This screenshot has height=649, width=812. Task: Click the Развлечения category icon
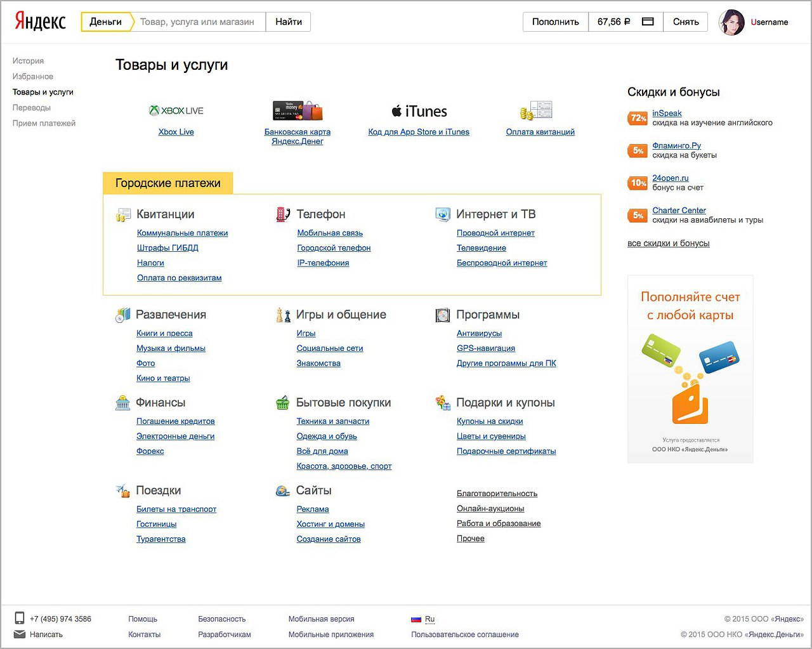[x=123, y=315]
